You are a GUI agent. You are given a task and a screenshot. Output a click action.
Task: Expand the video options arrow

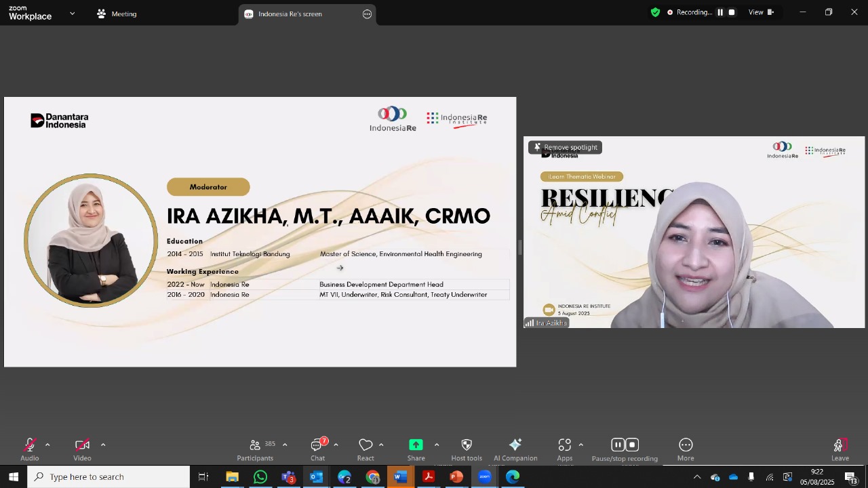tap(103, 445)
